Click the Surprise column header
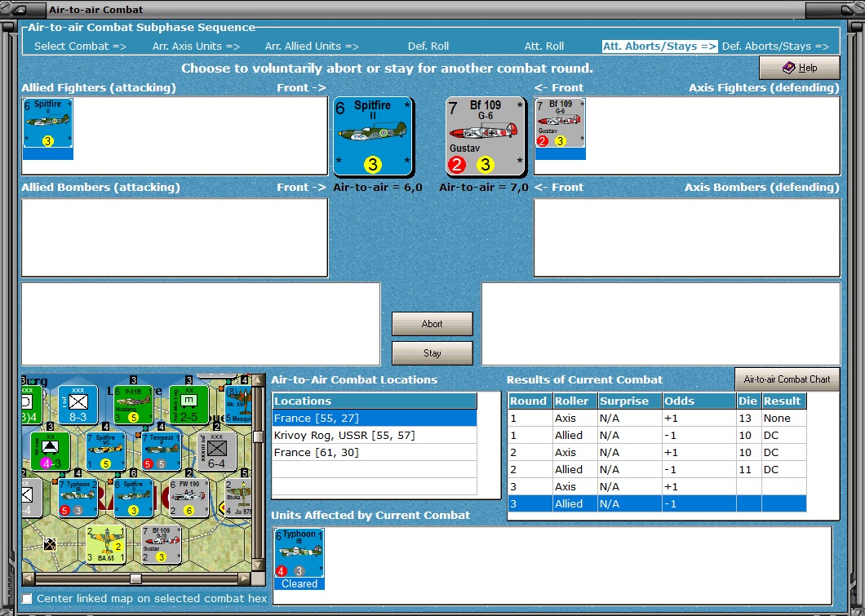This screenshot has height=616, width=865. tap(629, 401)
